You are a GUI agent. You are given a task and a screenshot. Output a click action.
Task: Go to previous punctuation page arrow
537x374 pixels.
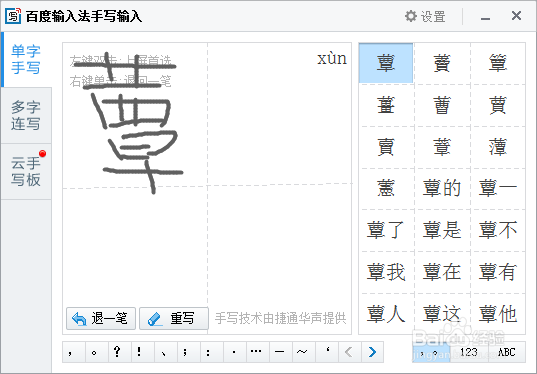tap(349, 352)
